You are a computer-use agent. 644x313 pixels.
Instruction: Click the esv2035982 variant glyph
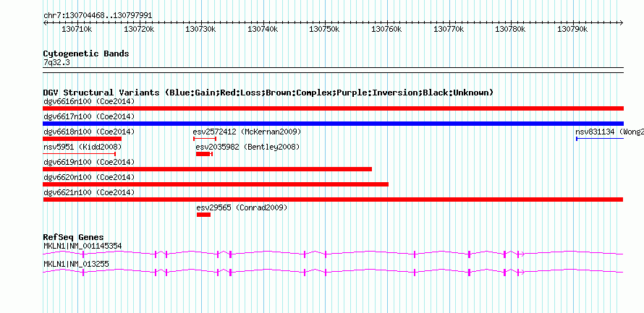pos(204,154)
